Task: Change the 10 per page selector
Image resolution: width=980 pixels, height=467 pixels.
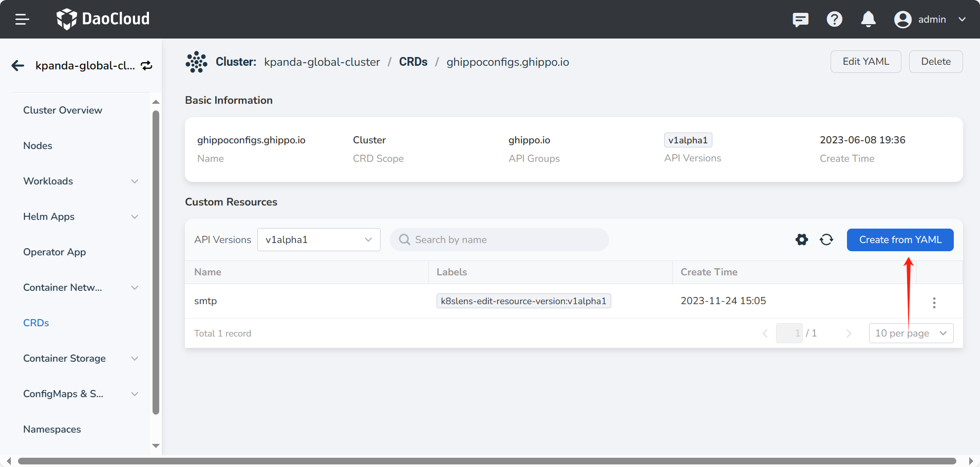Action: [911, 333]
